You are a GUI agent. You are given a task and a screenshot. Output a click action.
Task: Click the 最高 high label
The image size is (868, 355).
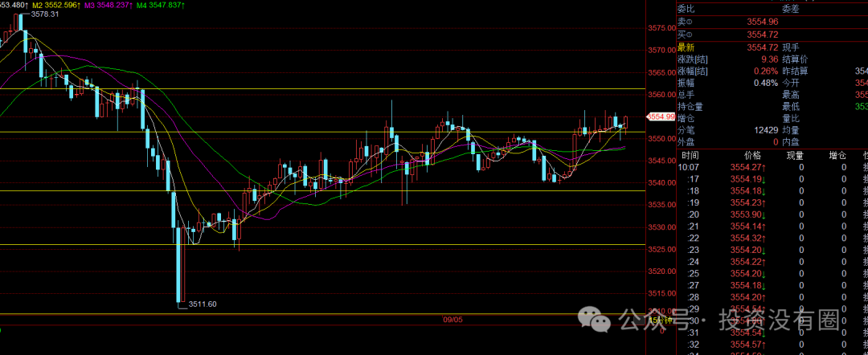(x=790, y=95)
